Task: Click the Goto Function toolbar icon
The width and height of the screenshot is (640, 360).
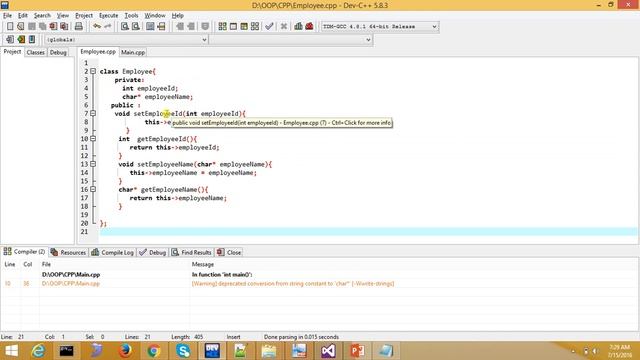Action: click(x=150, y=26)
